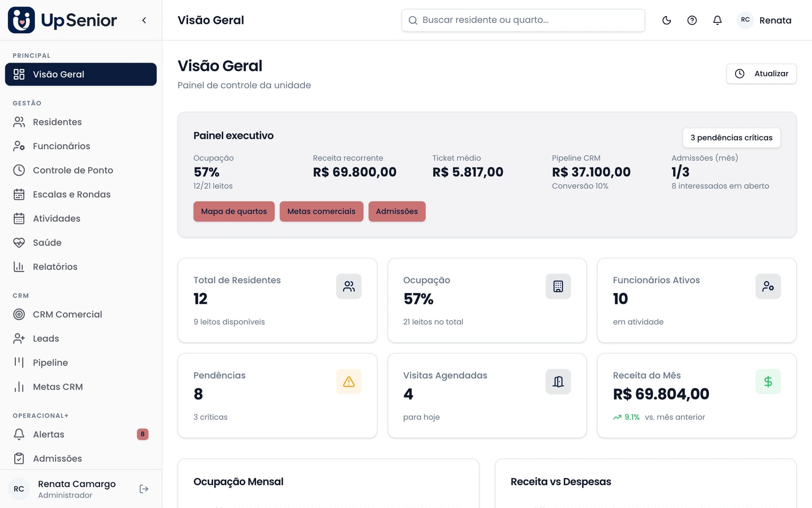812x508 pixels.
Task: Click the Pipeline kanban icon
Action: tap(19, 363)
